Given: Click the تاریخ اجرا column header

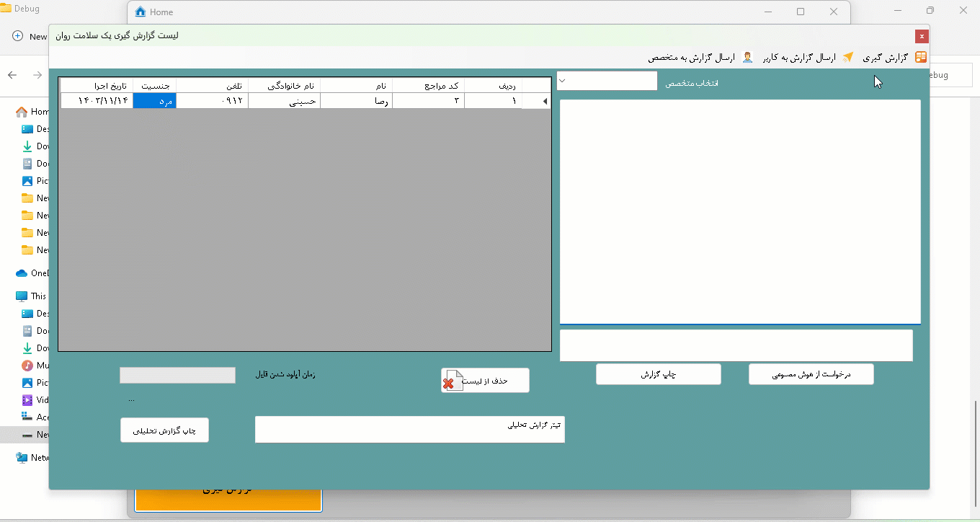Looking at the screenshot, I should [97, 86].
